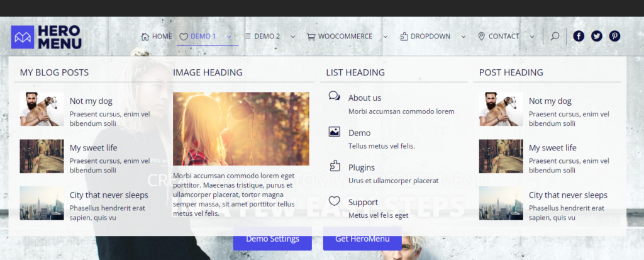Expand the WooCommerce chevron
The width and height of the screenshot is (644, 260).
(386, 37)
